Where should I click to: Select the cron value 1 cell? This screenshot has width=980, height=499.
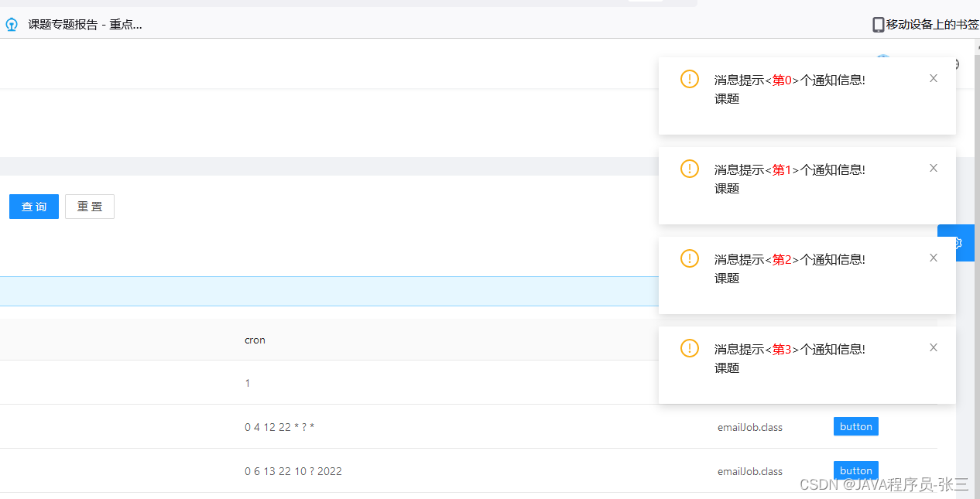pyautogui.click(x=248, y=383)
